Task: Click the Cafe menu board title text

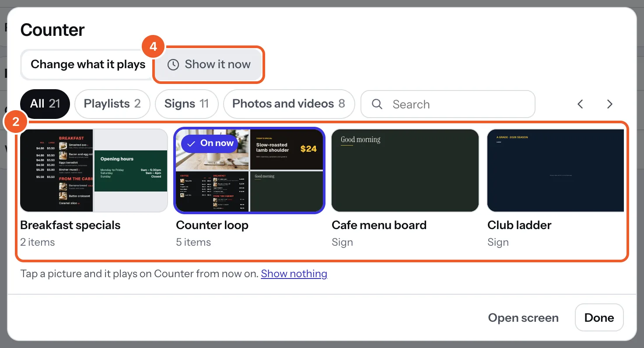Action: [379, 225]
